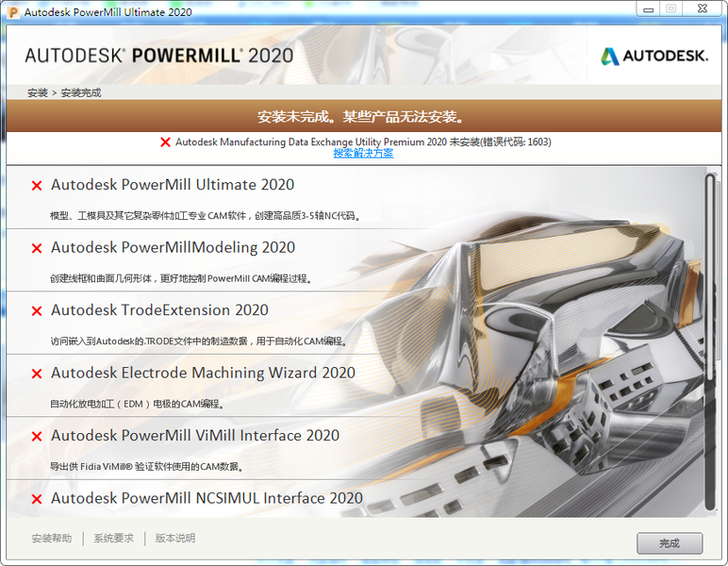728x566 pixels.
Task: Click the 安装 breadcrumb item
Action: point(38,92)
